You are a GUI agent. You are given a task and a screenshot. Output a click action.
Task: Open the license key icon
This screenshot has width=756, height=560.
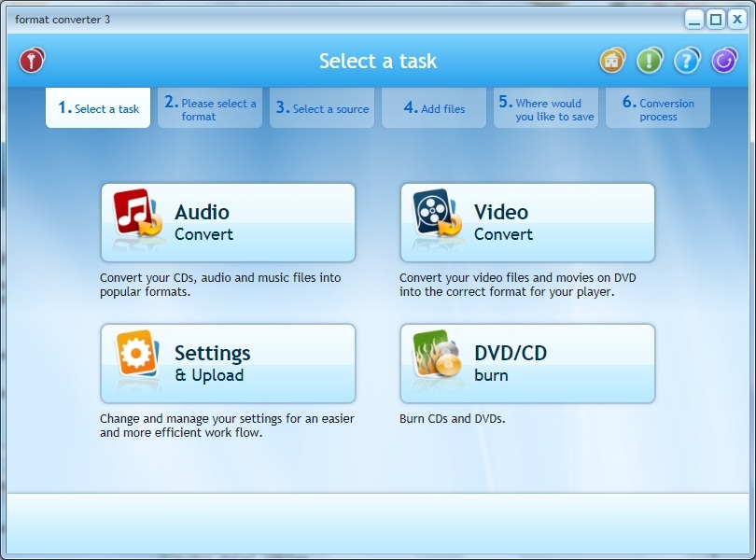click(x=31, y=59)
